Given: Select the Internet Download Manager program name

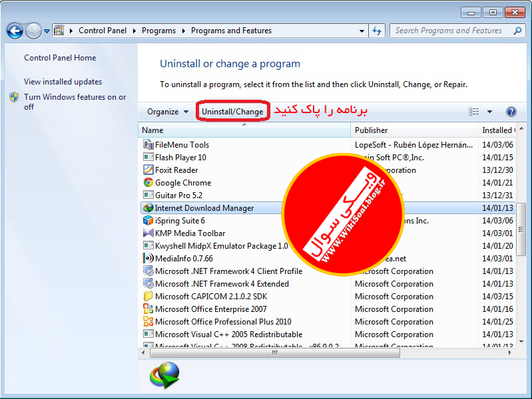Looking at the screenshot, I should [204, 207].
